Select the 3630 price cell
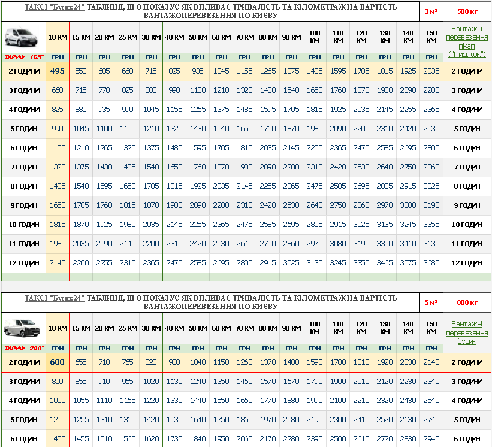The width and height of the screenshot is (492, 448). tap(431, 244)
